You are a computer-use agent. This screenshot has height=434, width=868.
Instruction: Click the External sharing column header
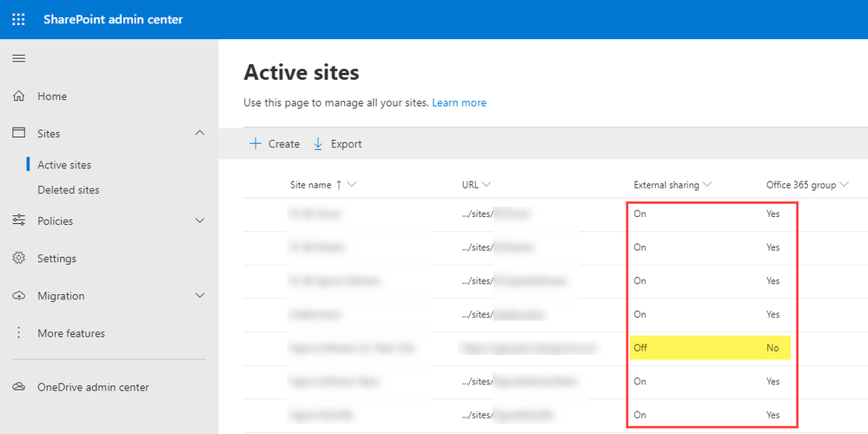[x=666, y=185]
